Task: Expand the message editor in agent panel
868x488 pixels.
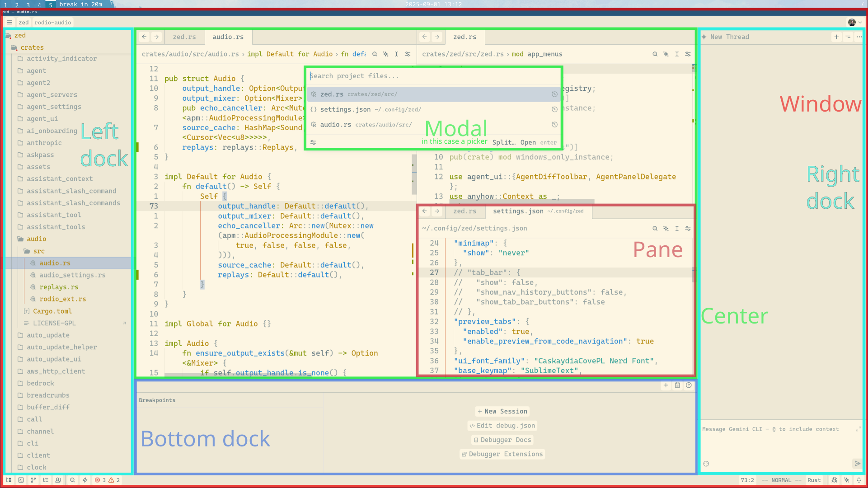Action: (858, 429)
